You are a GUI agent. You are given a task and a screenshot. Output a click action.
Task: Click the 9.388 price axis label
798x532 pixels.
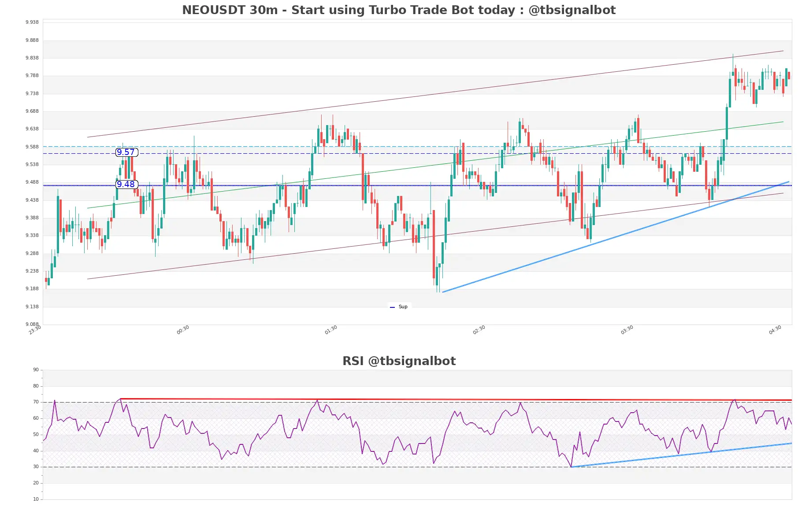point(32,218)
